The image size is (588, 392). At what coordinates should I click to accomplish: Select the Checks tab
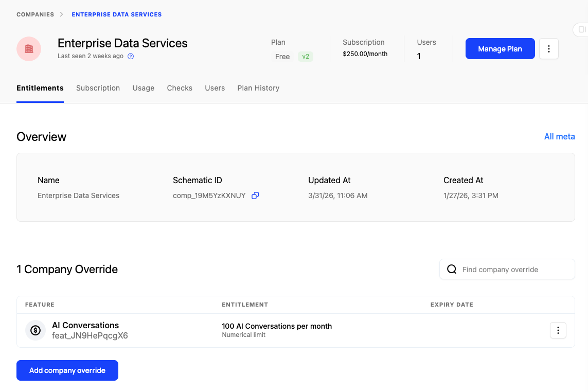(x=179, y=88)
